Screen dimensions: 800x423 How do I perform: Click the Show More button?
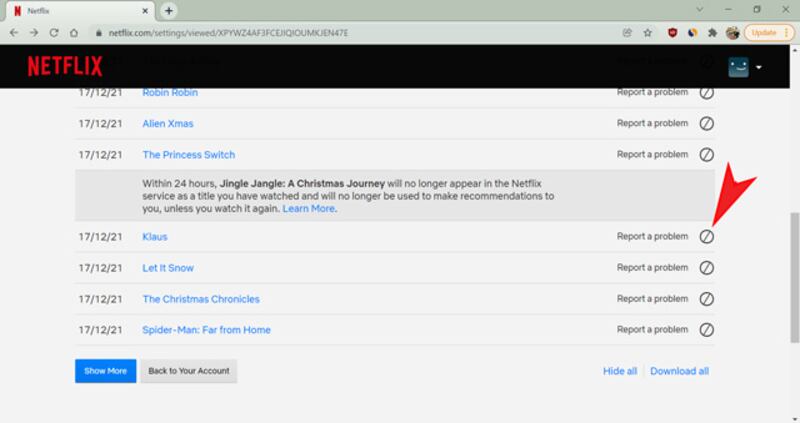[x=105, y=371]
